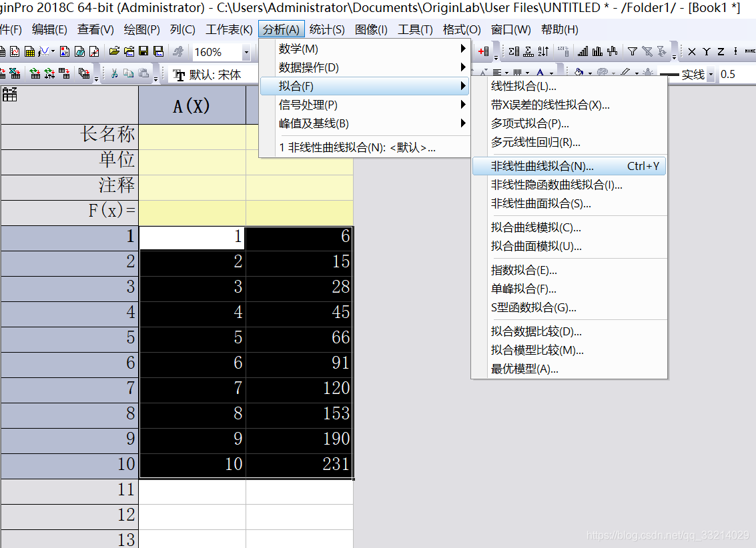Click the Copy icon
Image resolution: width=756 pixels, height=548 pixels.
pos(128,73)
